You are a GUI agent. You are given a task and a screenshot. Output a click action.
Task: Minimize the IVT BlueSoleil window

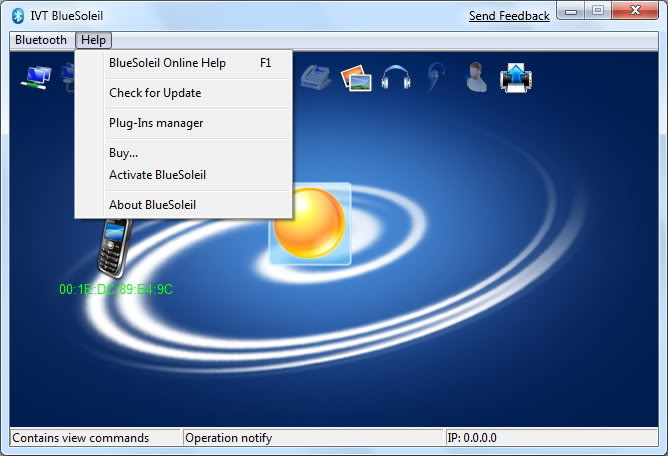(x=571, y=11)
